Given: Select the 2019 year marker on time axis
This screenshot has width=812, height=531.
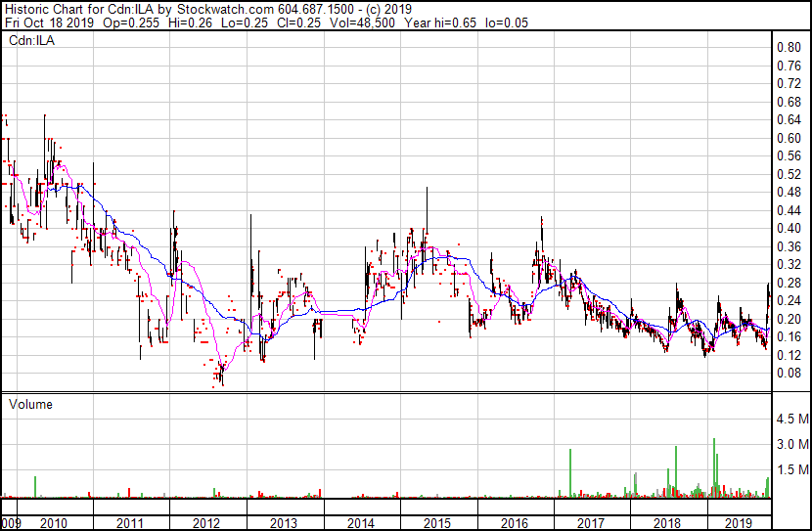Looking at the screenshot, I should pos(742,523).
